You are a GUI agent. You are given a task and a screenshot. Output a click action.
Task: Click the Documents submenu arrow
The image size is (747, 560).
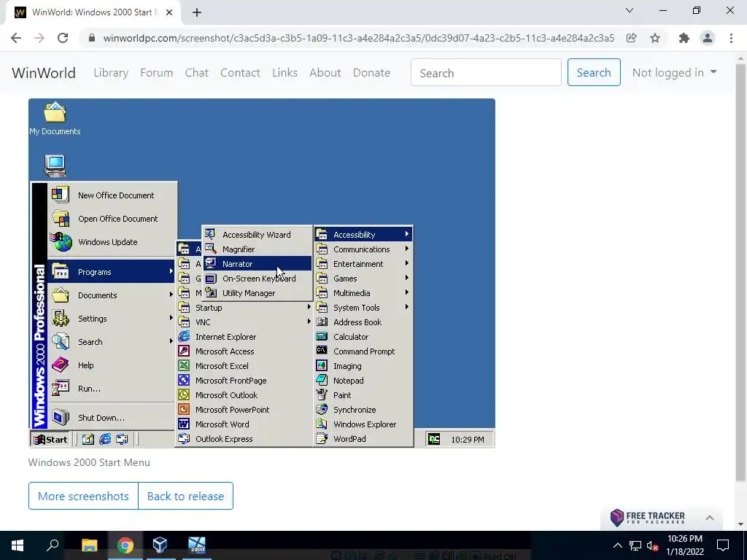point(171,295)
